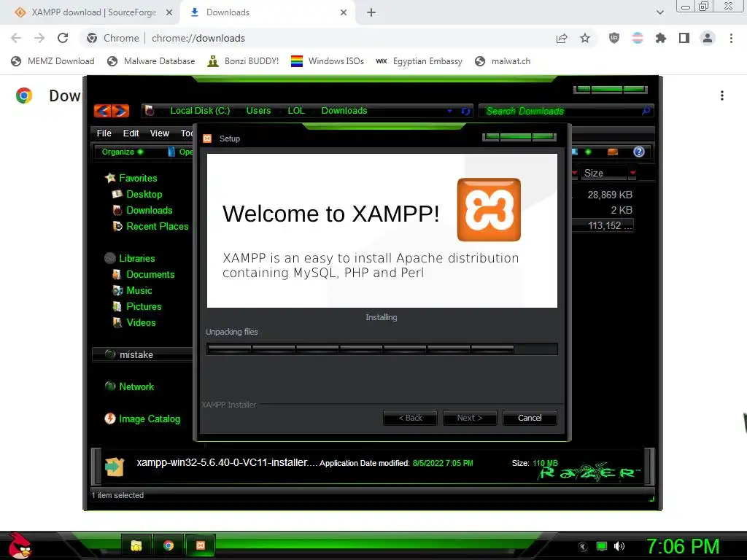The image size is (747, 560).
Task: Click Cancel in the XAMPP Setup
Action: [530, 418]
